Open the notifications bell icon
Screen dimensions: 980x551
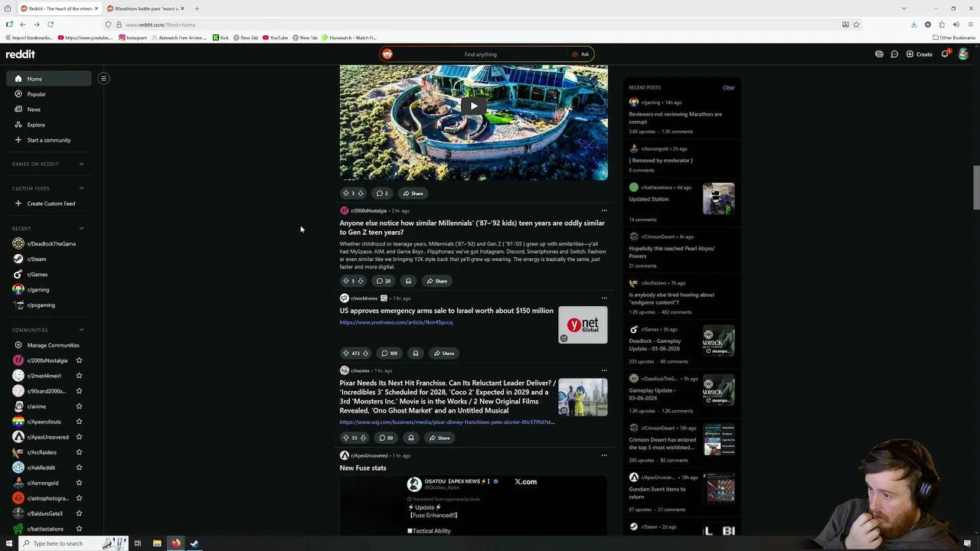pyautogui.click(x=946, y=54)
